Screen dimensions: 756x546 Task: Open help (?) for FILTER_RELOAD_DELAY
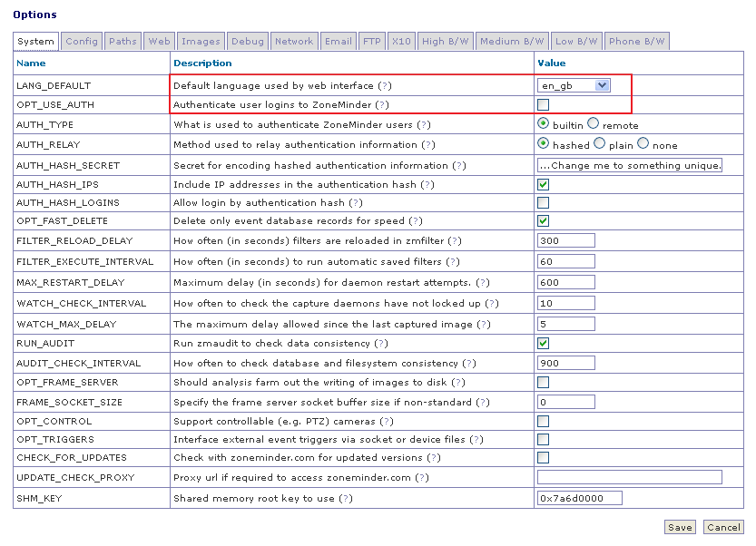click(x=455, y=241)
